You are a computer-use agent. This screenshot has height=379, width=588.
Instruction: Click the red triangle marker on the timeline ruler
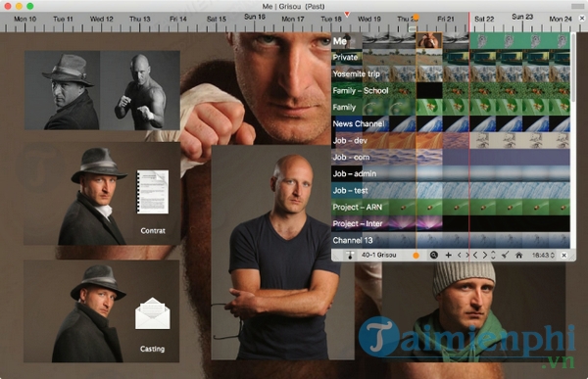point(347,15)
